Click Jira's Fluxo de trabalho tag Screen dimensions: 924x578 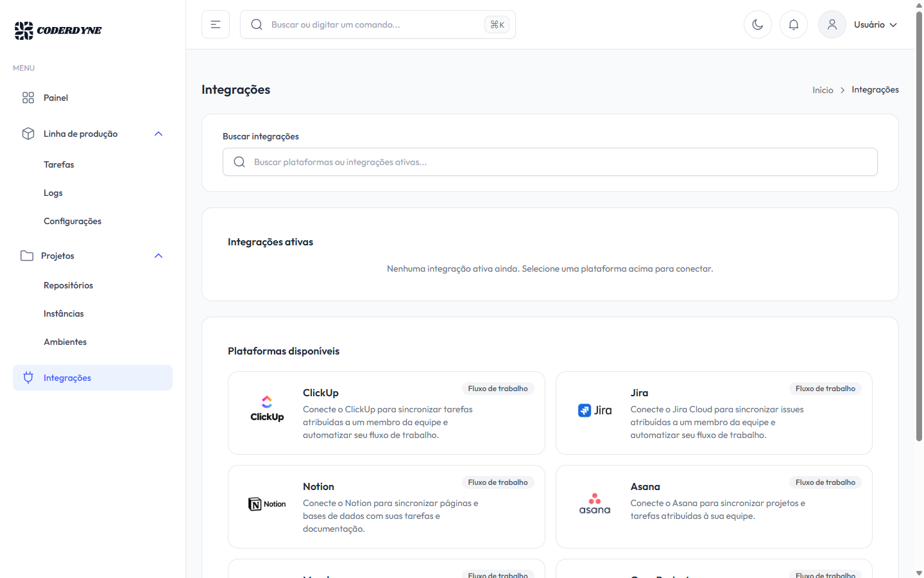click(x=825, y=389)
